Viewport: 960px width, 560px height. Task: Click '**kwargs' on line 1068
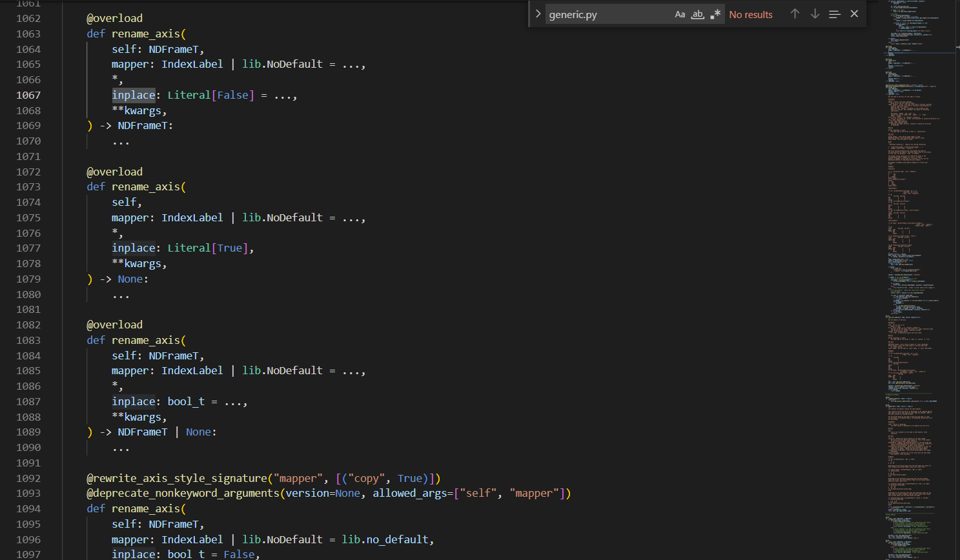136,110
